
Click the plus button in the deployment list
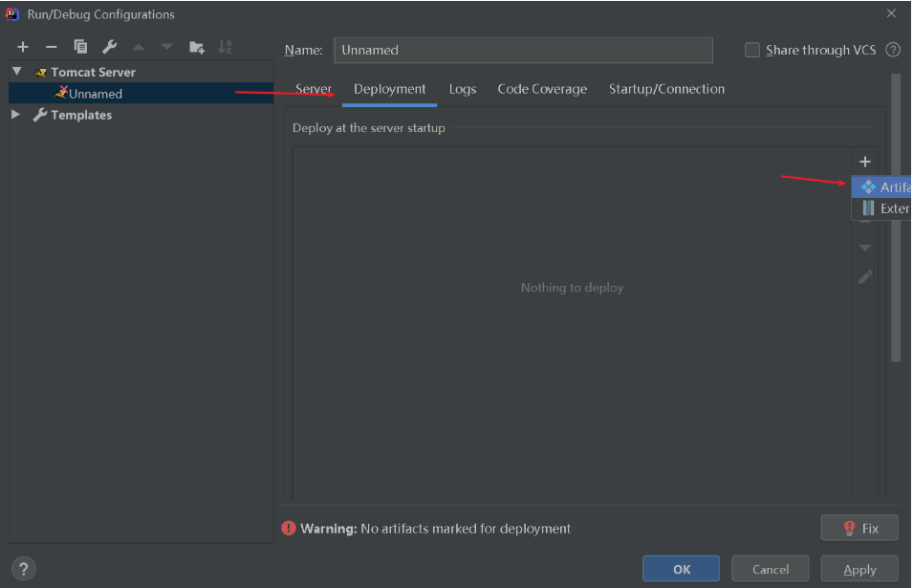tap(864, 162)
